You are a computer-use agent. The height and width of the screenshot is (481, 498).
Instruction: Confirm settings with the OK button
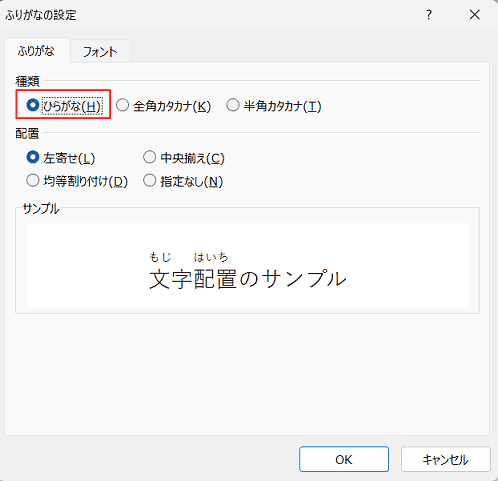point(344,459)
